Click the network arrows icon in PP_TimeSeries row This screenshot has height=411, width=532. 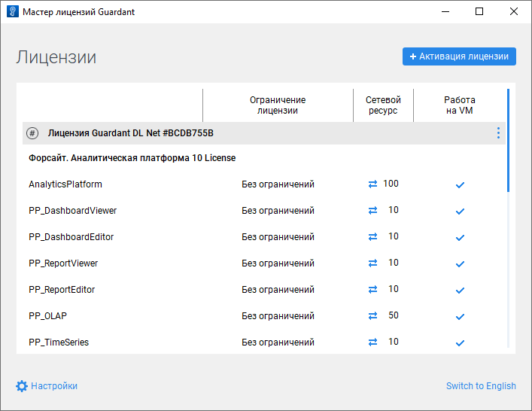[372, 342]
